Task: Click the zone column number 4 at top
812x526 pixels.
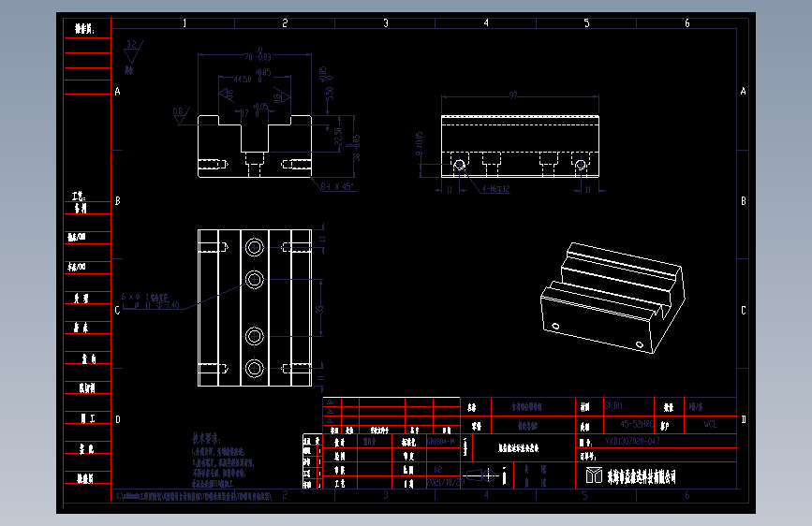Action: tap(486, 22)
